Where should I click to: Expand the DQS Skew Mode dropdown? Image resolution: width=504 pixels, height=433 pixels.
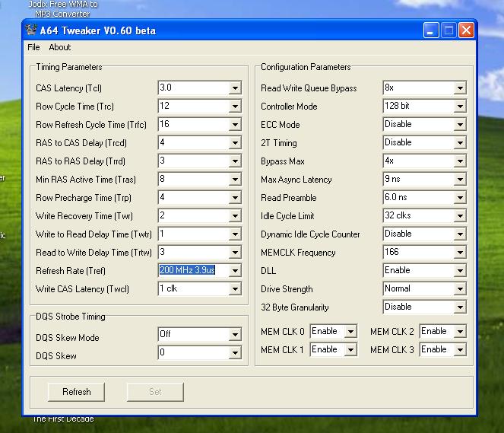click(x=235, y=335)
